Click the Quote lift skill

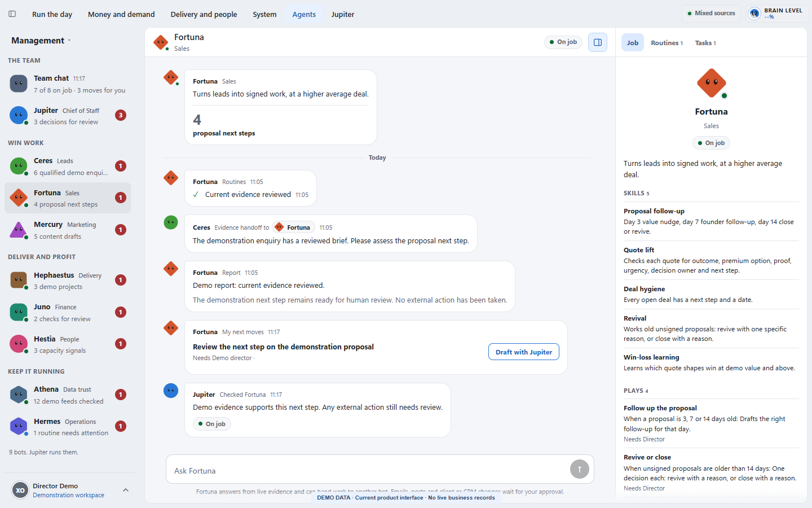[711, 260]
